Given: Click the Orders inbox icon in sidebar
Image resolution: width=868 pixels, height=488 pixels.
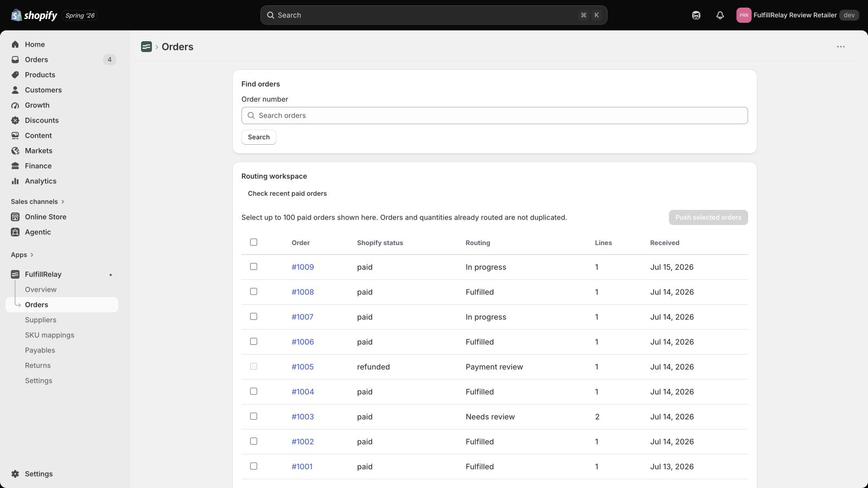Looking at the screenshot, I should (15, 60).
